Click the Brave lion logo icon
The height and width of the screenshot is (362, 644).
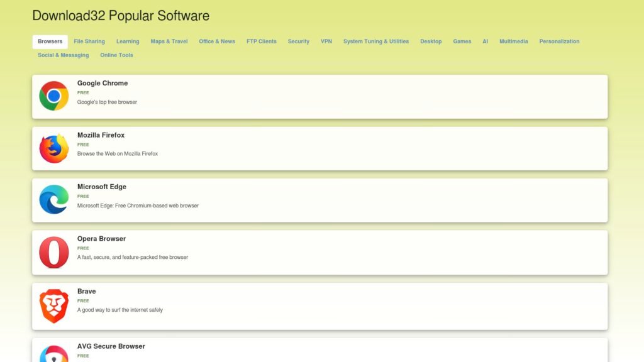pos(54,306)
